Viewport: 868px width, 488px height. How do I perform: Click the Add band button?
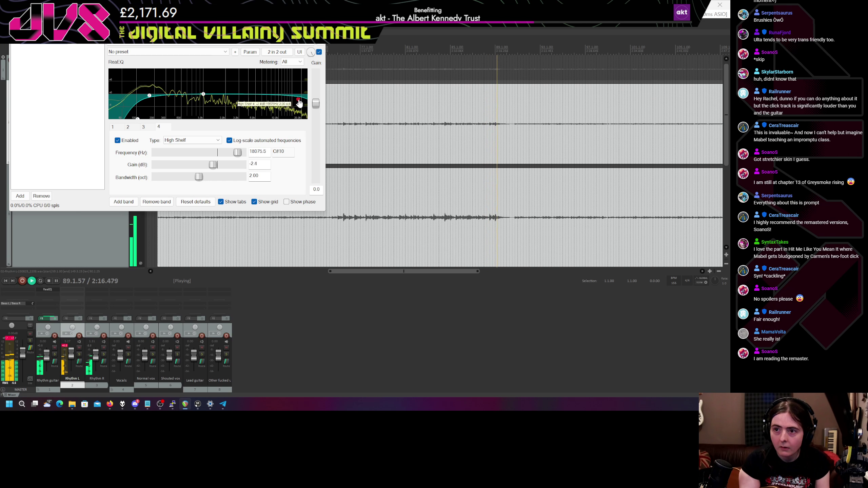click(123, 202)
